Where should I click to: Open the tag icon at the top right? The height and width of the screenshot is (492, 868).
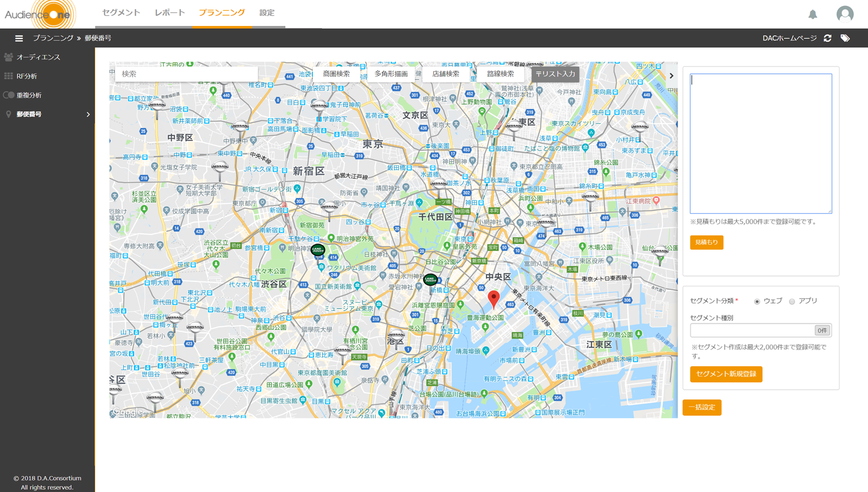coord(846,38)
